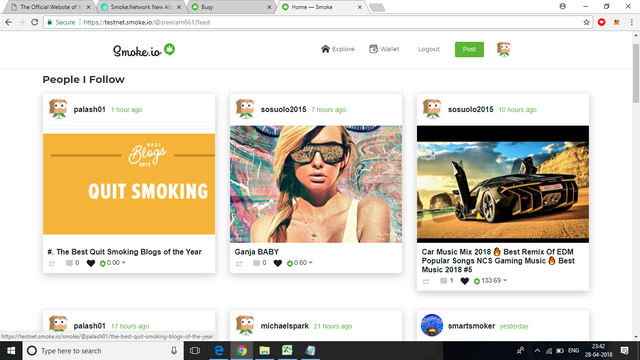Open sosuolo2015 name, 10 hours ago
The width and height of the screenshot is (640, 360).
(471, 109)
